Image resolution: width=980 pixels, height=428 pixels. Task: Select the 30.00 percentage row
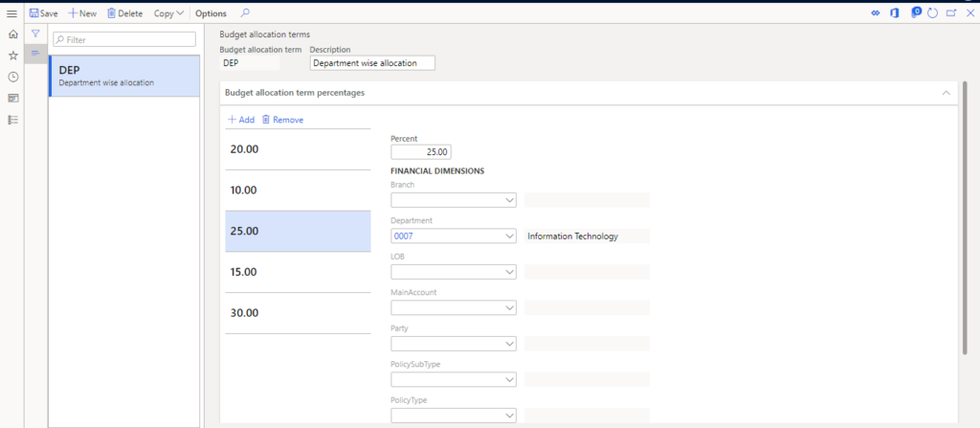(297, 313)
